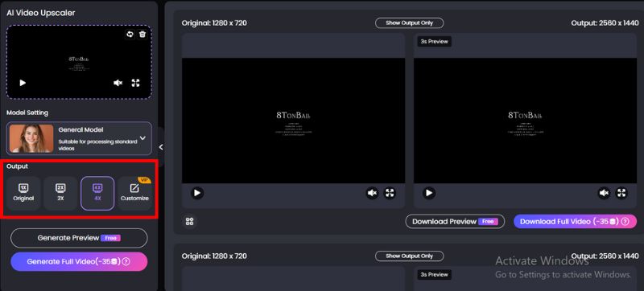Fullscreen the upscaled output video

coord(621,193)
